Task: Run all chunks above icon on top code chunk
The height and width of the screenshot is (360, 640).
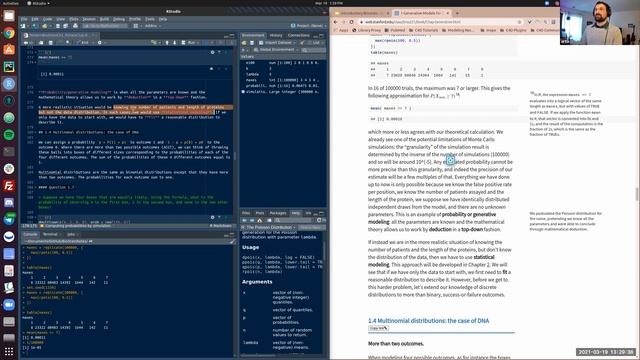Action: click(219, 52)
